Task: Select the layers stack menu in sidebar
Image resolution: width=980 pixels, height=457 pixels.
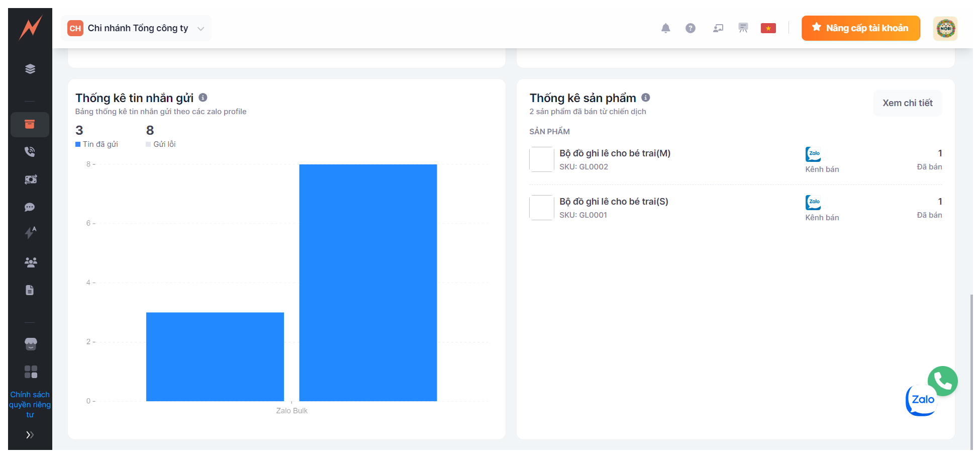Action: (x=30, y=69)
